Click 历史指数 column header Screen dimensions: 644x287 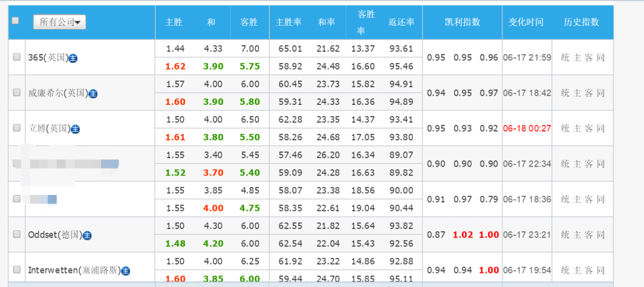(x=581, y=22)
